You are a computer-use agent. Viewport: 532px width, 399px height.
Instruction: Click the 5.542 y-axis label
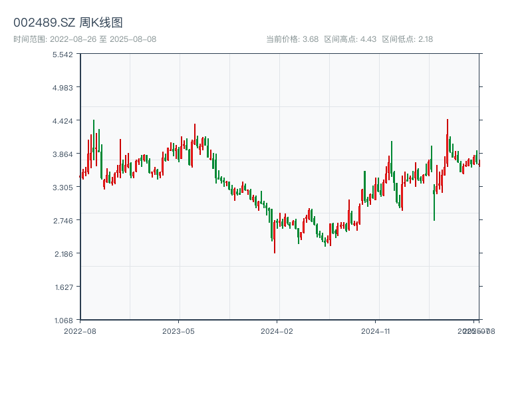tap(62, 55)
